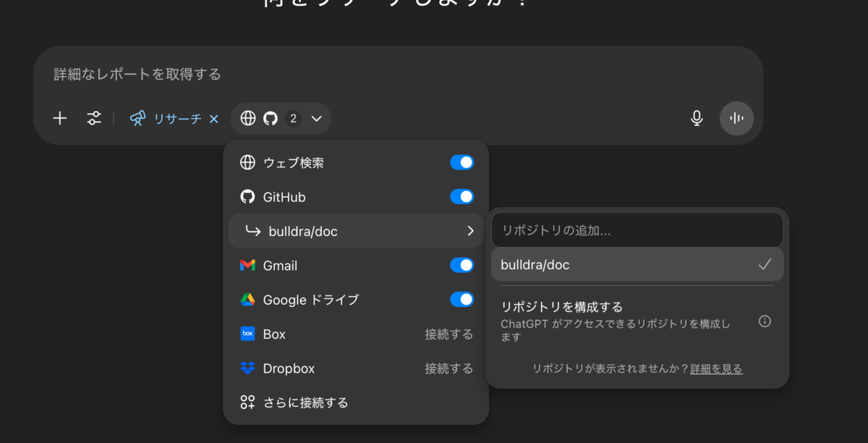This screenshot has width=868, height=443.
Task: Toggle the Gmail switch
Action: coord(462,265)
